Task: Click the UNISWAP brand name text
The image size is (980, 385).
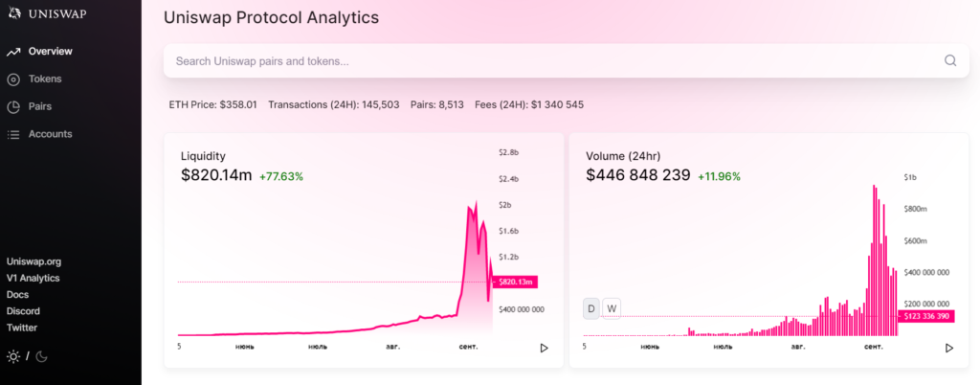Action: (57, 13)
